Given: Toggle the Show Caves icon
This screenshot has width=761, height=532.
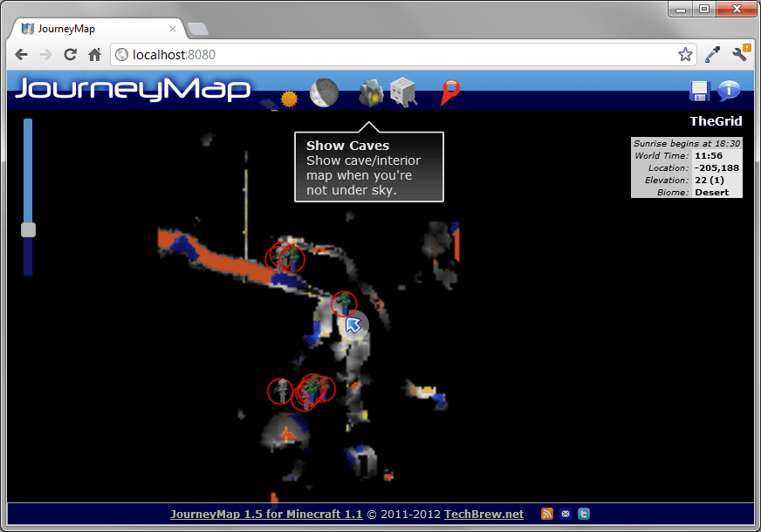Looking at the screenshot, I should click(371, 92).
